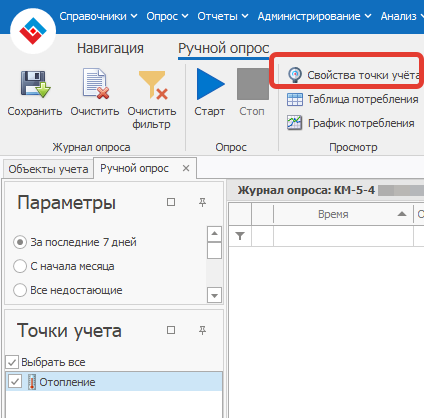Open Анализ menu
Viewport: 424px width, 418px height.
point(402,16)
